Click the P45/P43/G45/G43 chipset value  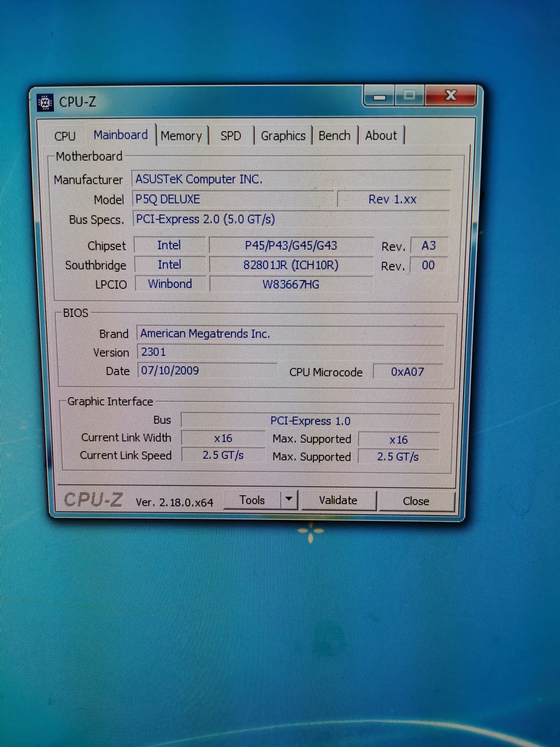coord(291,245)
